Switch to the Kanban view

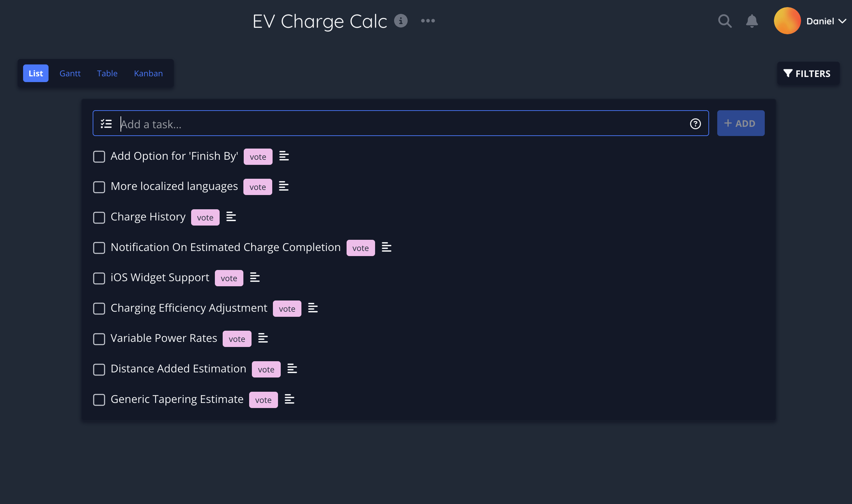click(148, 73)
